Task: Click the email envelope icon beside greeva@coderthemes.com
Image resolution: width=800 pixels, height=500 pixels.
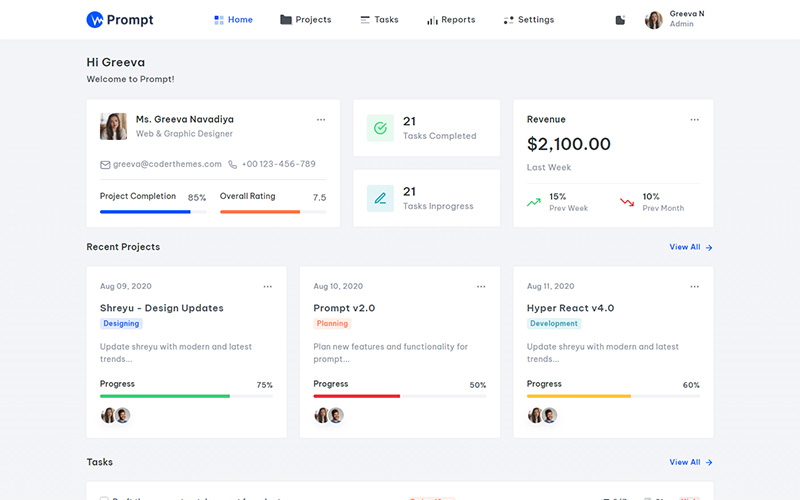Action: pyautogui.click(x=105, y=164)
